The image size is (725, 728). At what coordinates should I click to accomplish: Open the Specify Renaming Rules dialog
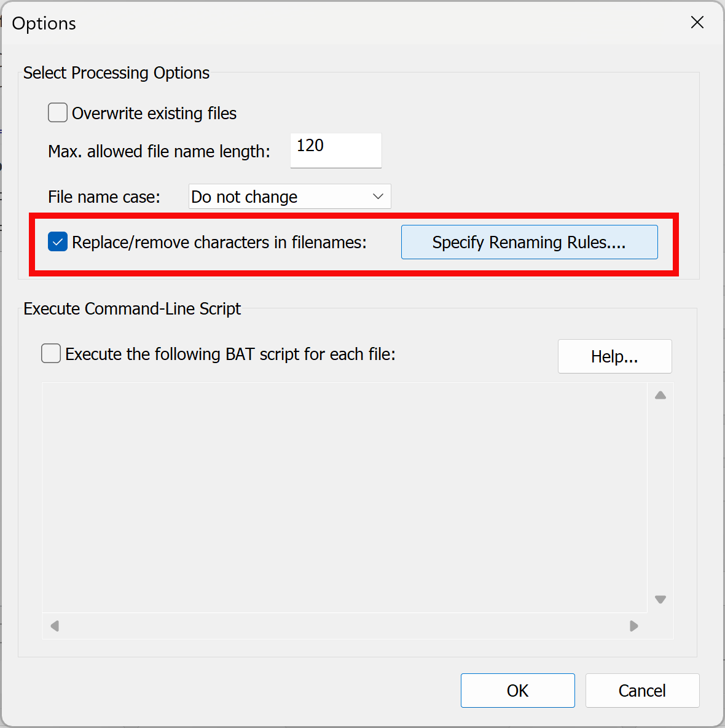[529, 242]
